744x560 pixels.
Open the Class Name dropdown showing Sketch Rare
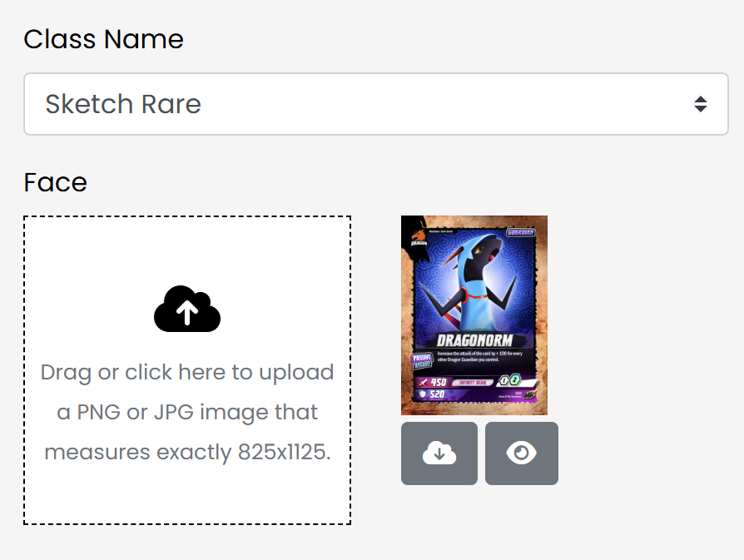376,104
